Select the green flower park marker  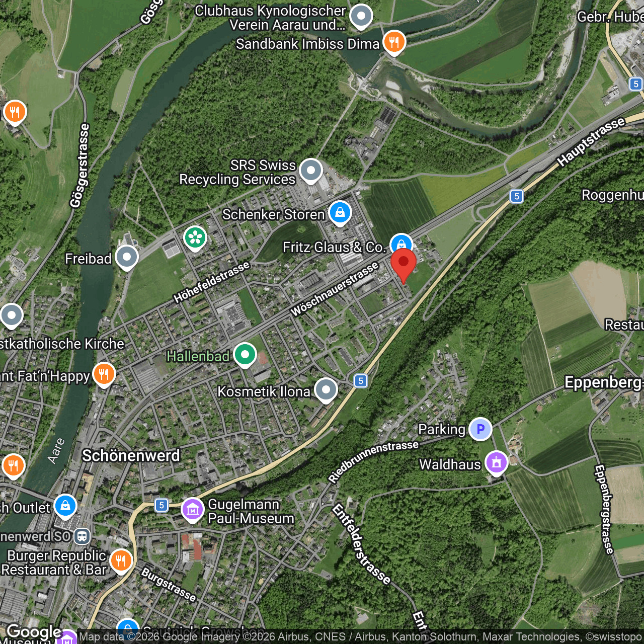(195, 238)
